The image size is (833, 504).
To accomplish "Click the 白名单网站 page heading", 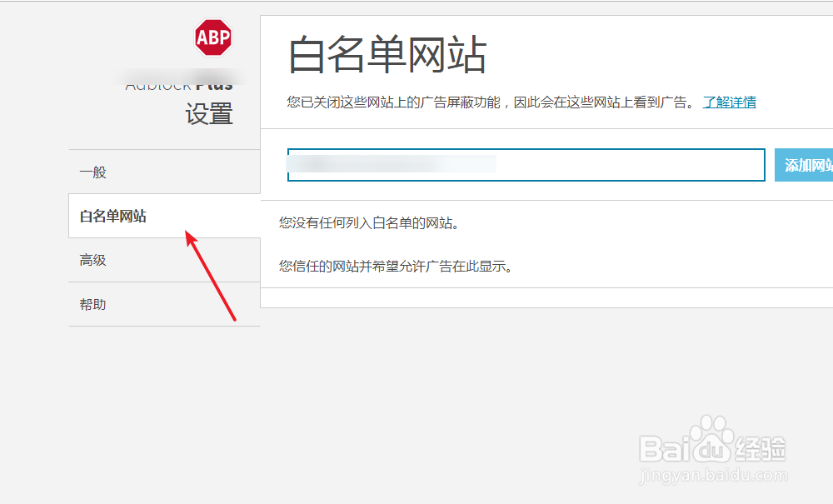I will pos(387,54).
